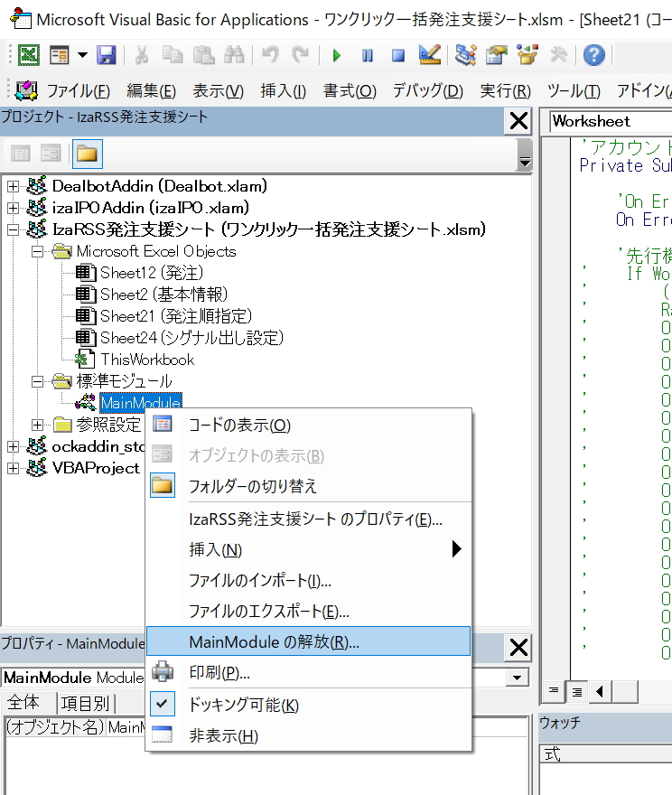Close the Project explorer panel

click(x=518, y=121)
